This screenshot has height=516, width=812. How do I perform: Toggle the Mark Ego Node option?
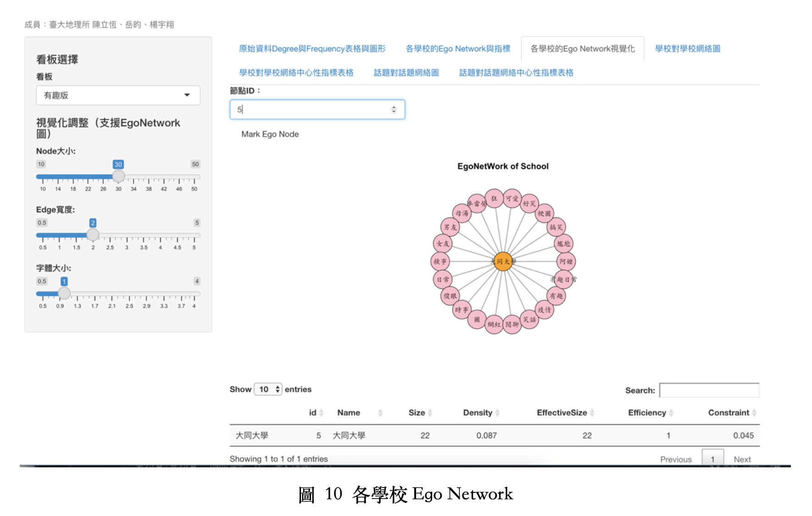coord(270,134)
